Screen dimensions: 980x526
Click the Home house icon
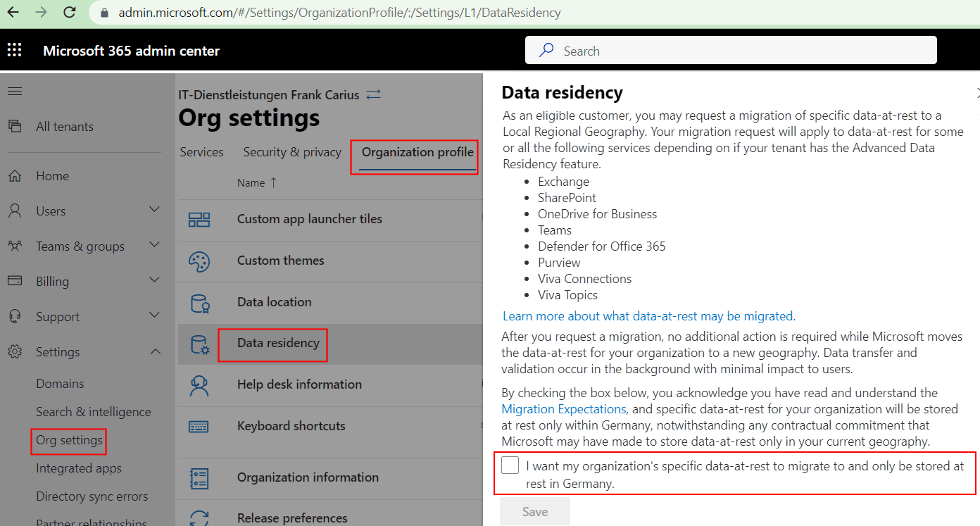pyautogui.click(x=15, y=175)
